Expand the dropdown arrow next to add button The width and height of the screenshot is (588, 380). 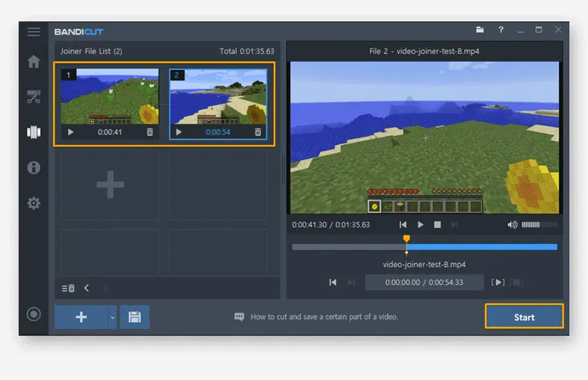pyautogui.click(x=113, y=317)
